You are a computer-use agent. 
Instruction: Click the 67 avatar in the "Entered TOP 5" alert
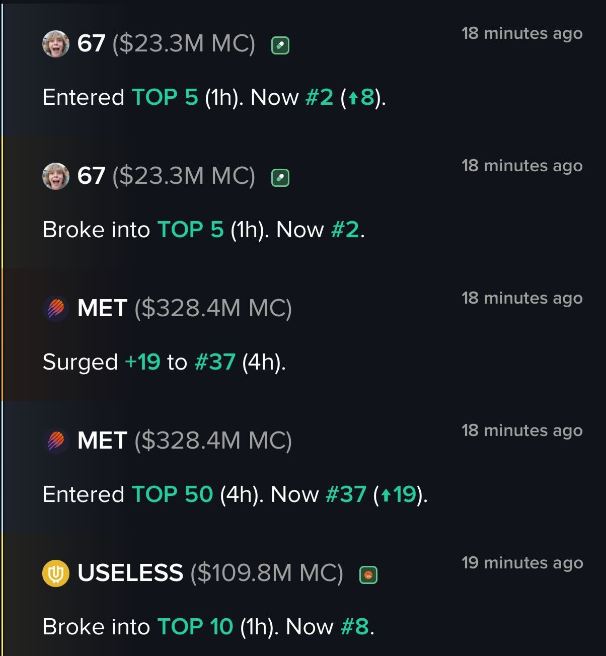(x=55, y=44)
